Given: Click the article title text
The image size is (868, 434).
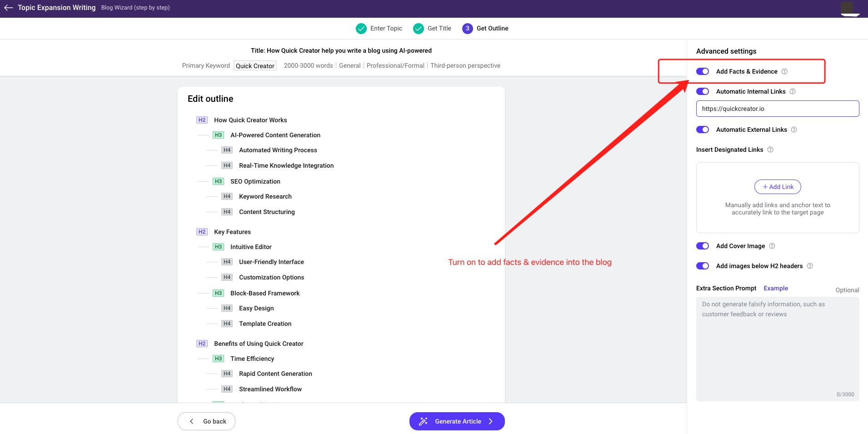Looking at the screenshot, I should [341, 50].
